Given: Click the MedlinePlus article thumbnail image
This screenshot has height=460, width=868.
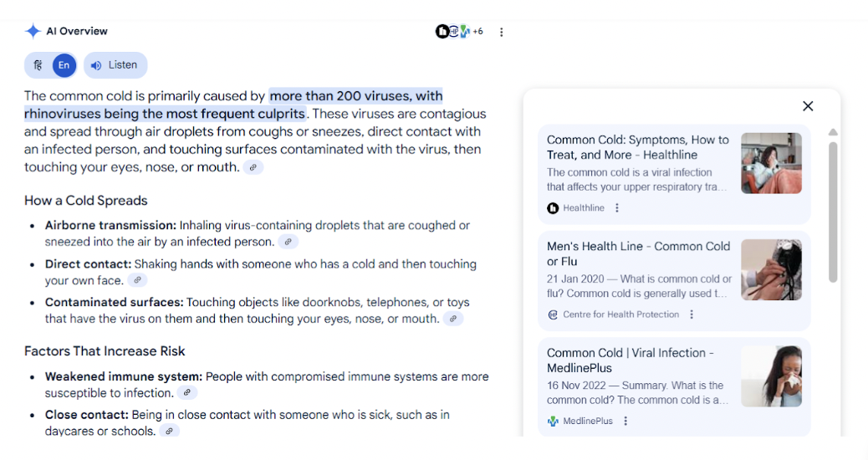Looking at the screenshot, I should point(771,376).
